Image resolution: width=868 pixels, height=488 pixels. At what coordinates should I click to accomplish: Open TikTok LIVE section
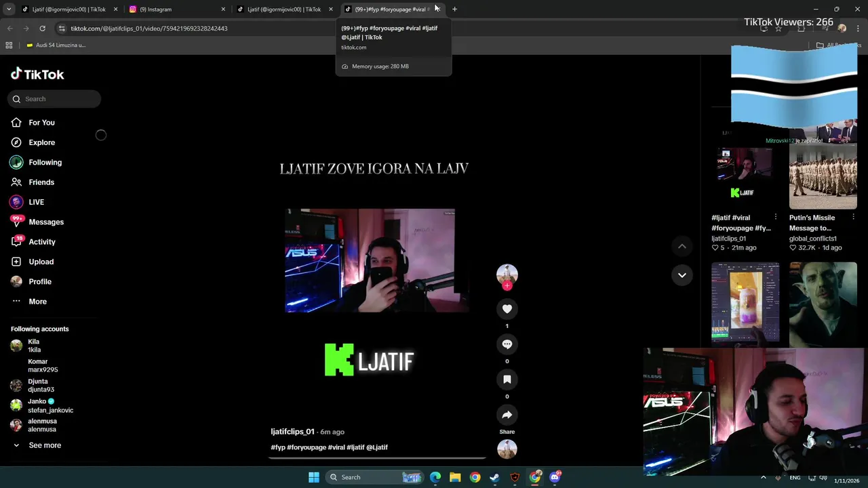click(36, 202)
